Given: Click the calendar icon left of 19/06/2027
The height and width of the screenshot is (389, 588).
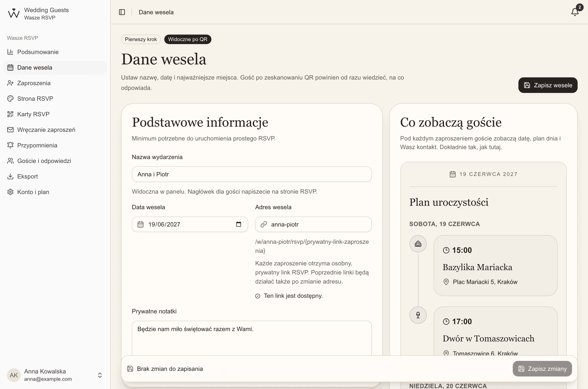Looking at the screenshot, I should pyautogui.click(x=141, y=224).
